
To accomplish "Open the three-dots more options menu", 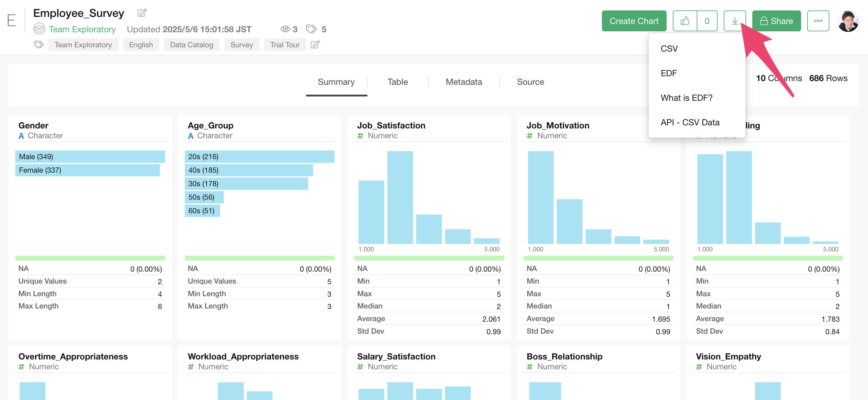I will point(818,21).
